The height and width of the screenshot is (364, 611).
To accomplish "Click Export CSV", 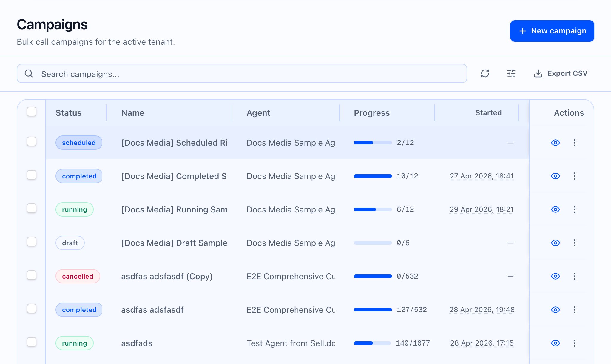I will (561, 73).
